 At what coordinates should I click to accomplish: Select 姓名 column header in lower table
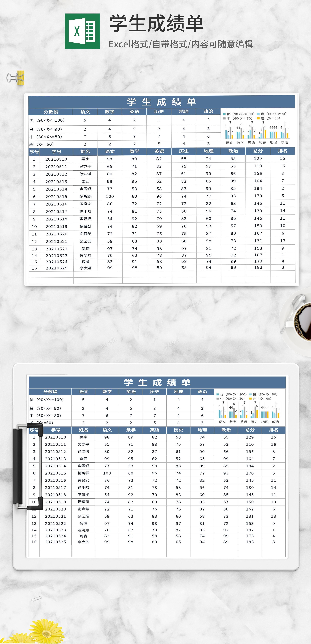83,430
